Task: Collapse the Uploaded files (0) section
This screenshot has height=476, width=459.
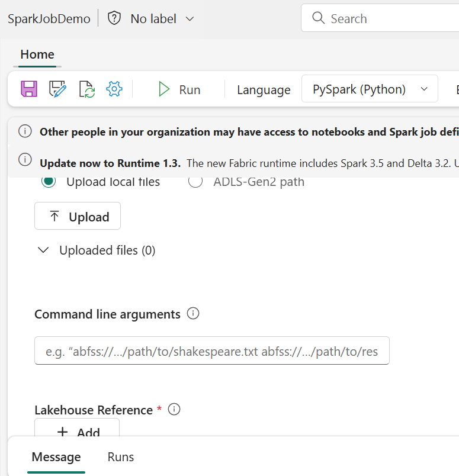Action: tap(43, 250)
